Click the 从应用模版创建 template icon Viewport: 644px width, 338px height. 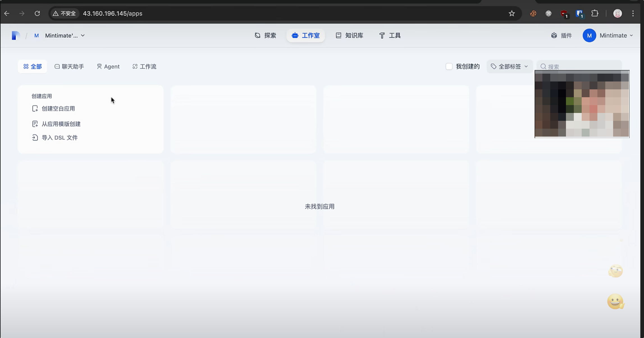[x=35, y=124]
